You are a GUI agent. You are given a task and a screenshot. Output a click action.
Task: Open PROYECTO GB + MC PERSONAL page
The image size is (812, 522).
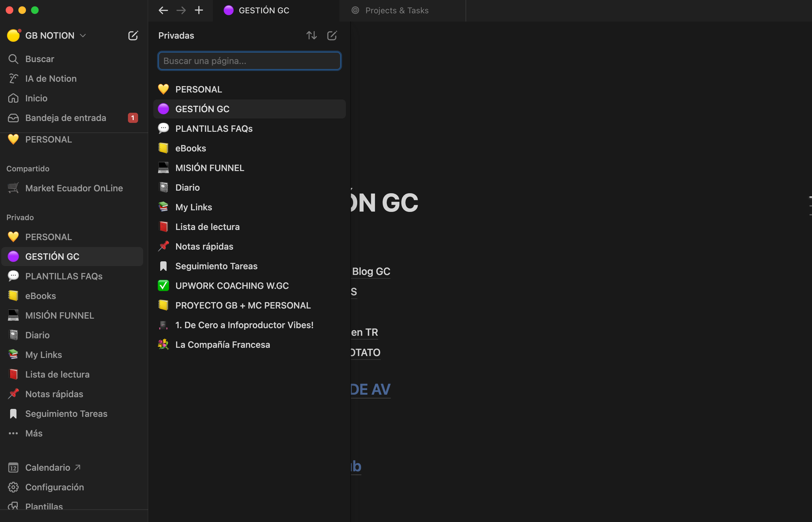(x=250, y=306)
